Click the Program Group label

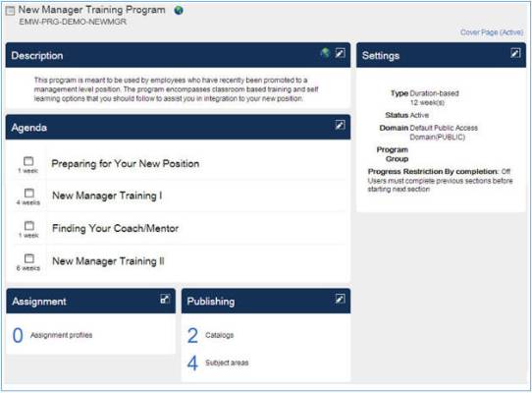393,154
